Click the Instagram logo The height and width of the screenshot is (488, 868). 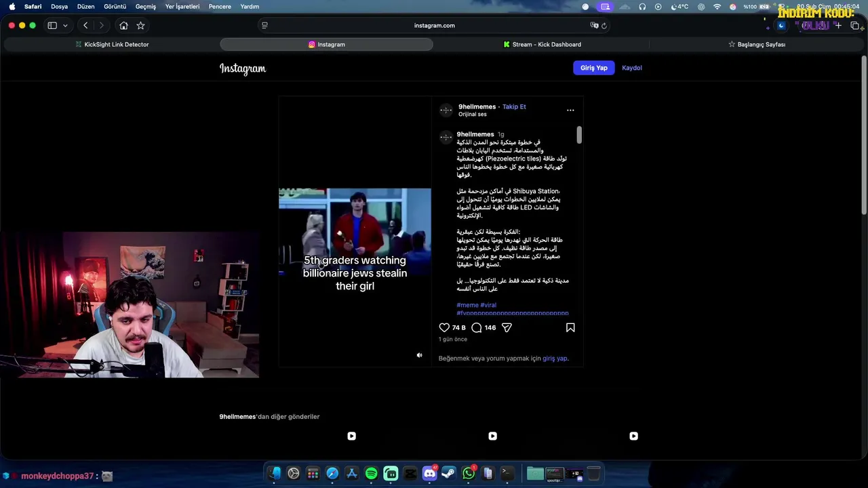point(243,68)
